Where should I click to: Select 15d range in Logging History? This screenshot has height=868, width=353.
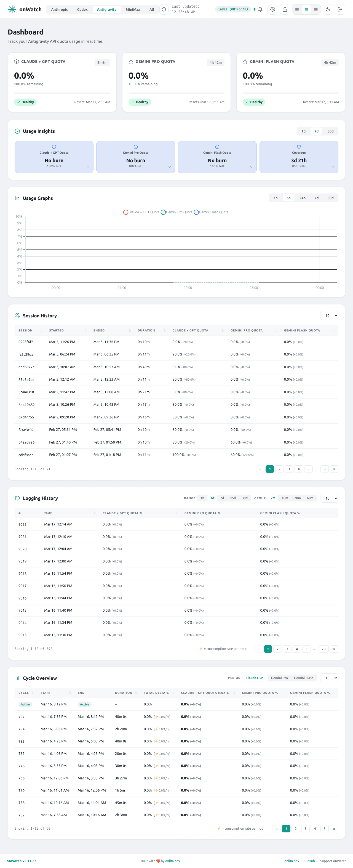(x=233, y=498)
